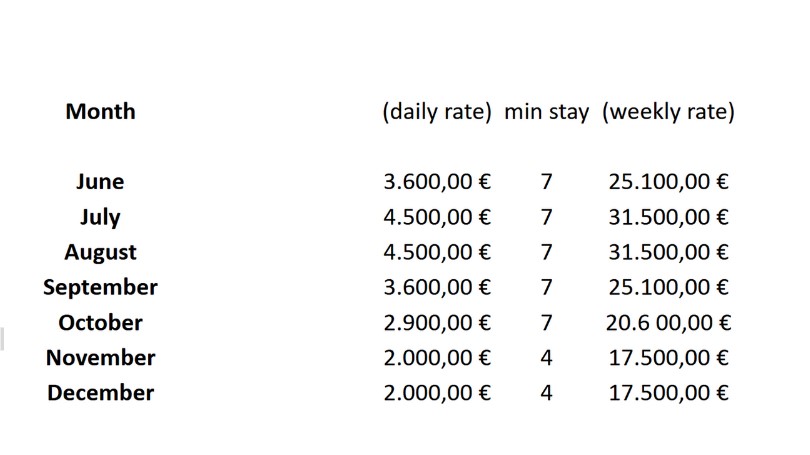This screenshot has height=455, width=810.
Task: Click November's min stay value 4
Action: (x=547, y=357)
